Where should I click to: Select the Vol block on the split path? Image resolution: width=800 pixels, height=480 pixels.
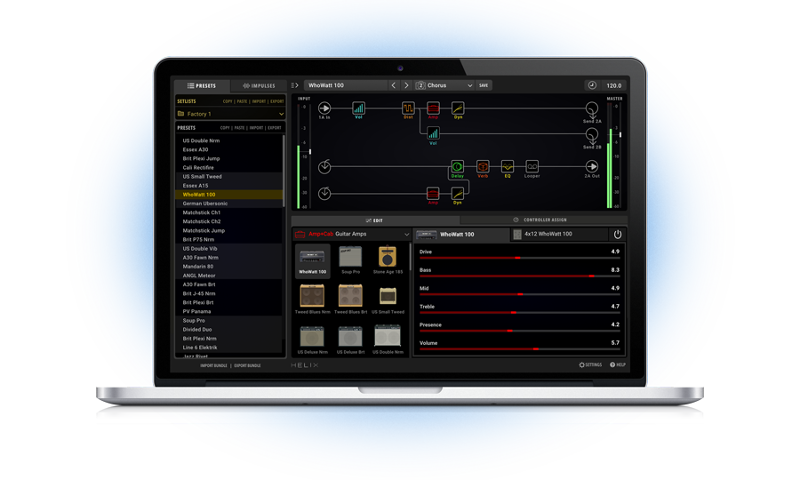coord(433,134)
